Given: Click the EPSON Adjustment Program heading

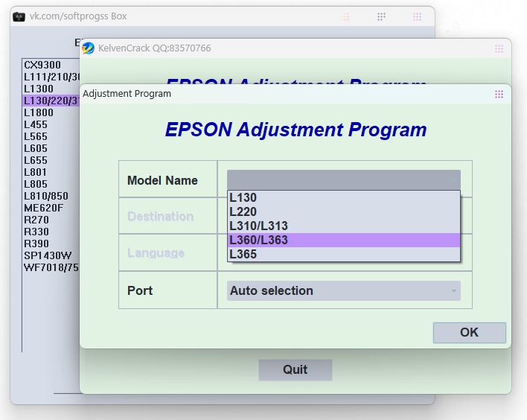Looking at the screenshot, I should point(296,130).
